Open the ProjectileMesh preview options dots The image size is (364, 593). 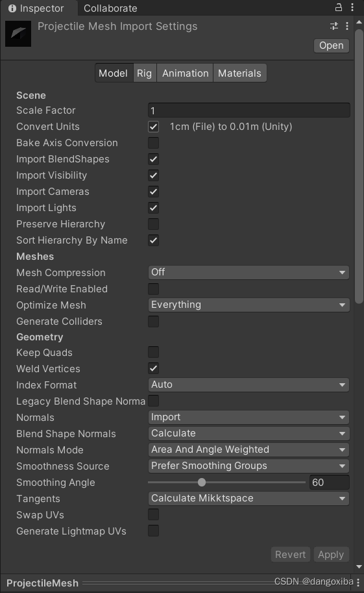[358, 583]
